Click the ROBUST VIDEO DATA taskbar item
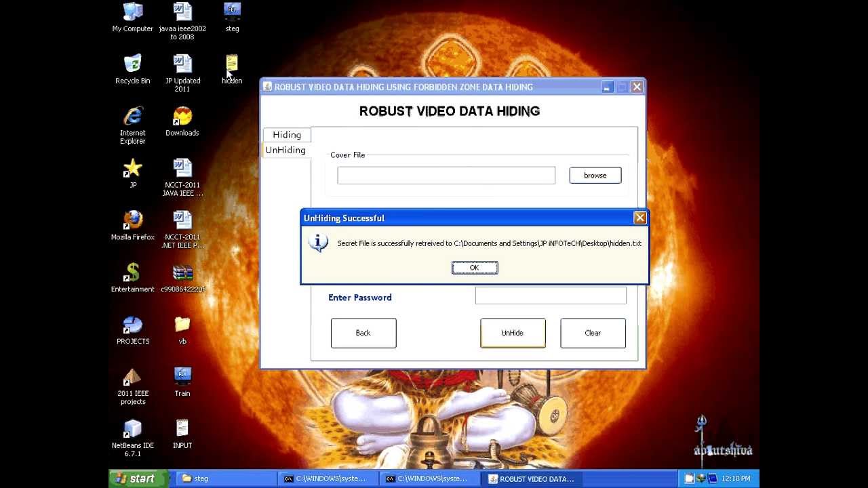This screenshot has height=488, width=868. (x=532, y=479)
